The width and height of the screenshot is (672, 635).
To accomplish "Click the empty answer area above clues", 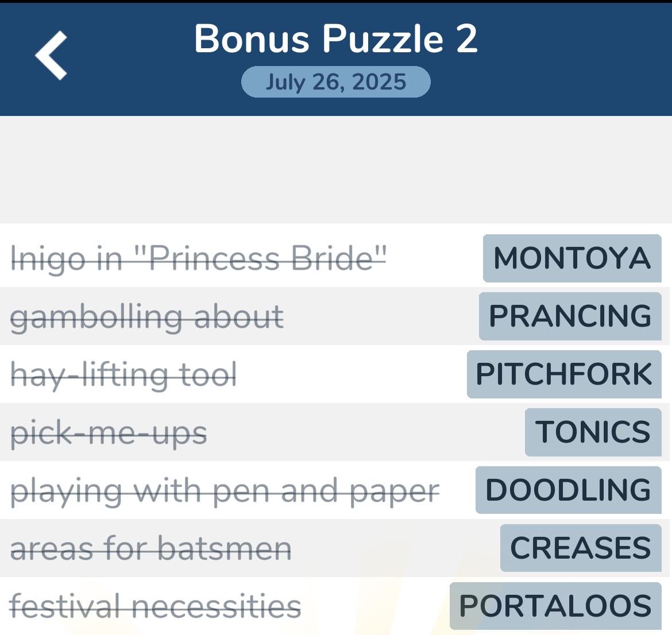I will (336, 169).
